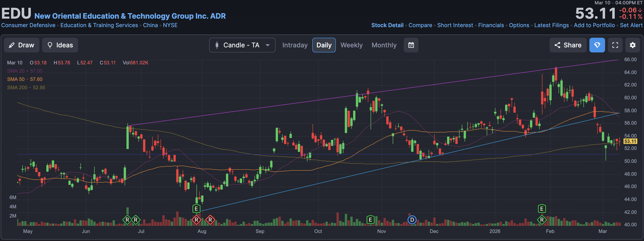This screenshot has height=241, width=644.
Task: Click the late-October earnings E marker
Action: tap(370, 220)
